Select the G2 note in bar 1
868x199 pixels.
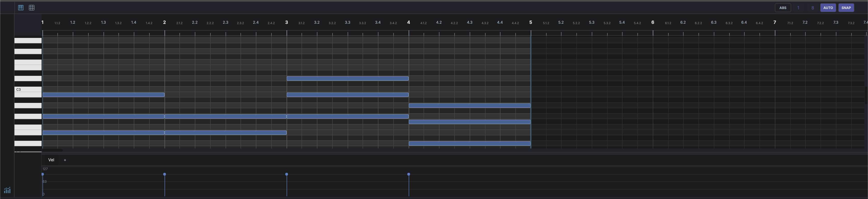pos(104,116)
